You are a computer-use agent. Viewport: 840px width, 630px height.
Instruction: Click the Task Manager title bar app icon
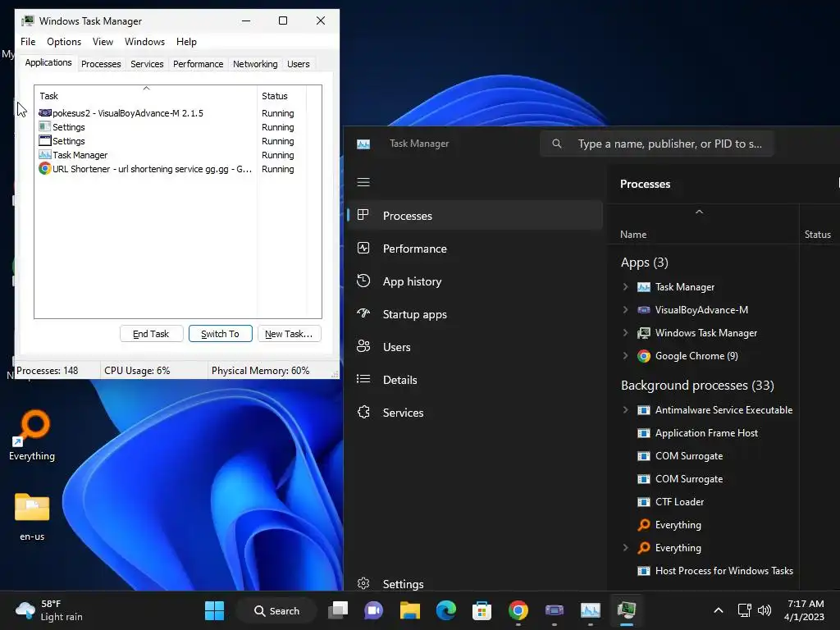(363, 144)
